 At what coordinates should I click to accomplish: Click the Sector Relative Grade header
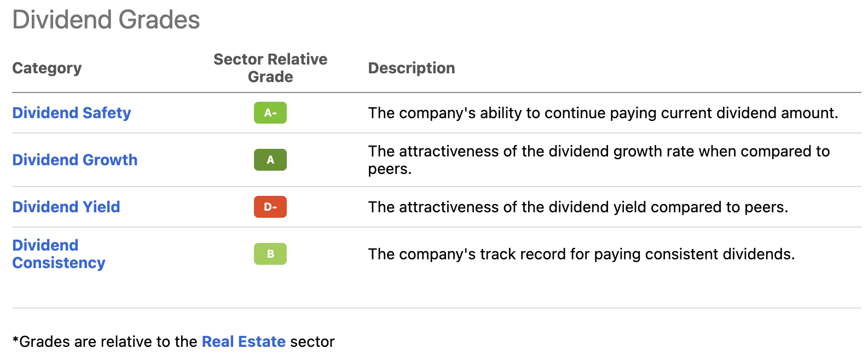pyautogui.click(x=270, y=68)
